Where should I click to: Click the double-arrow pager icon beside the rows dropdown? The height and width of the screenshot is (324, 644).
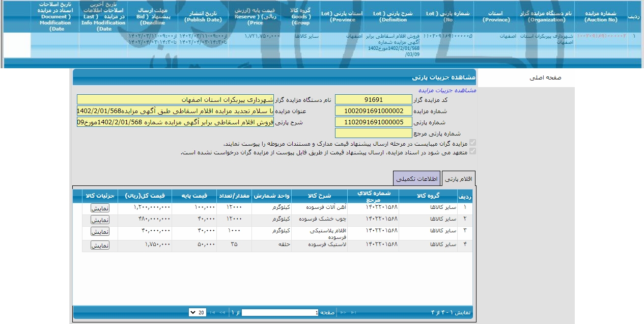pos(222,312)
